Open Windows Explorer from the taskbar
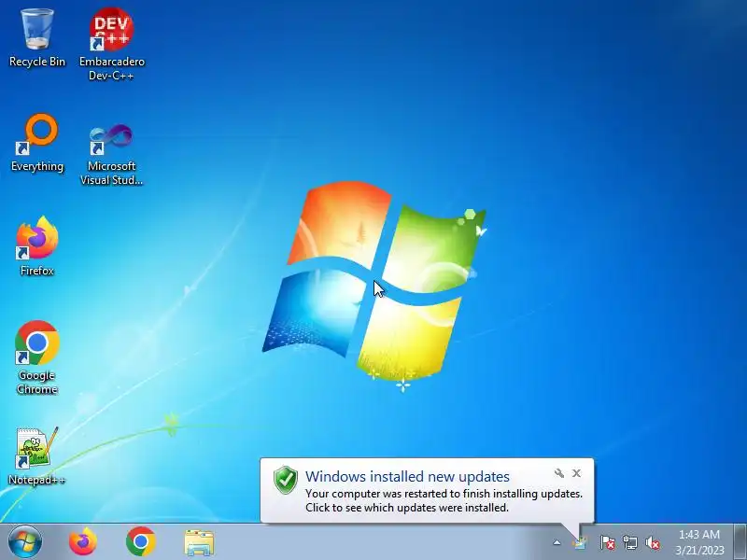Viewport: 747px width, 560px height. (199, 542)
